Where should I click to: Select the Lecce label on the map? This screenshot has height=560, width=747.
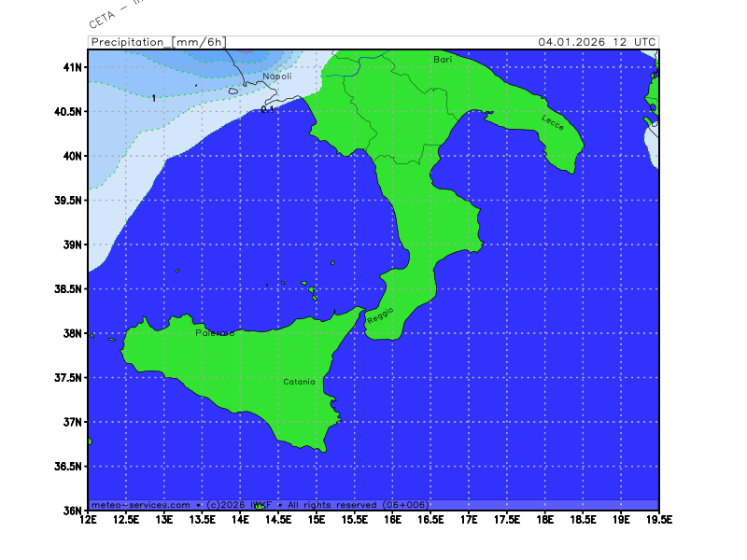(553, 121)
